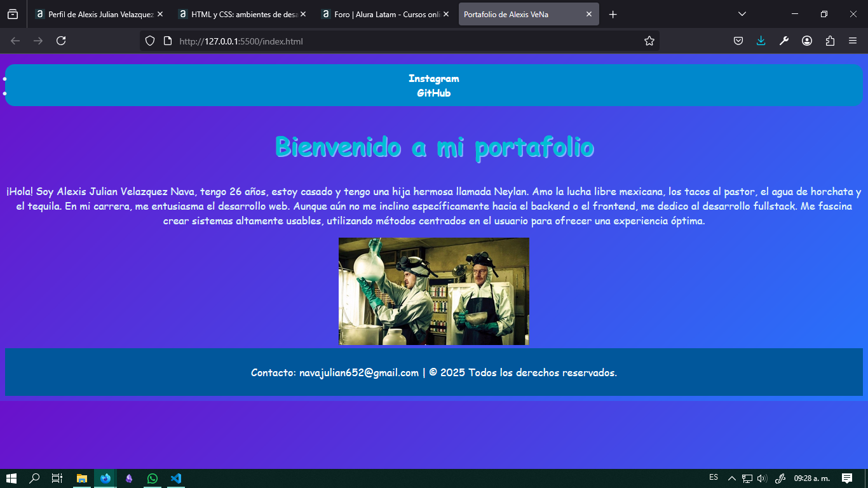The image size is (868, 488).
Task: Open Task View on the taskbar
Action: pyautogui.click(x=57, y=478)
